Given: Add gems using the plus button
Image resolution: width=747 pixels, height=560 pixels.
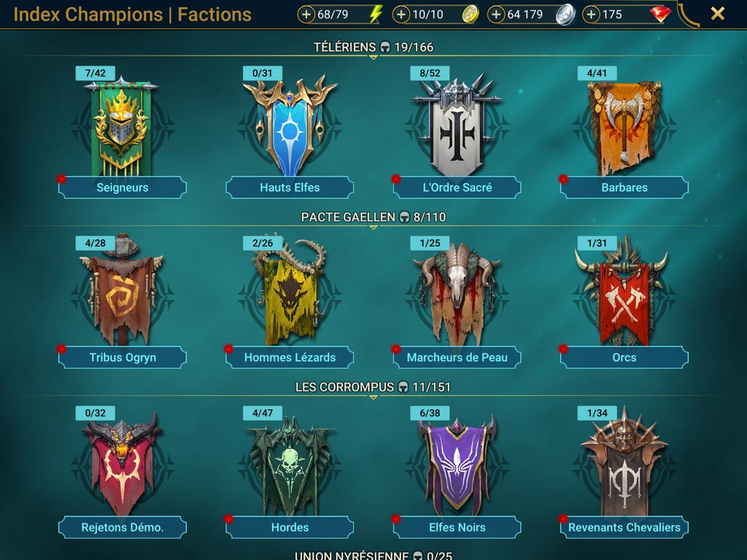Looking at the screenshot, I should click(x=591, y=15).
